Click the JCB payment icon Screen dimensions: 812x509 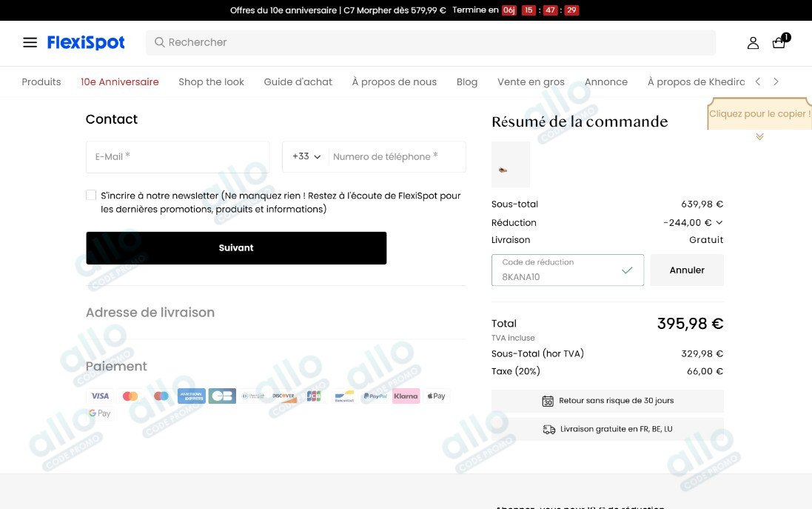pos(314,396)
